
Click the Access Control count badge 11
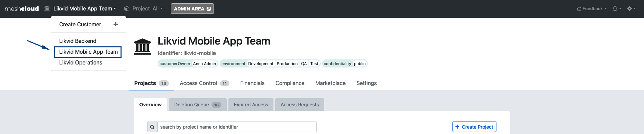click(x=225, y=83)
